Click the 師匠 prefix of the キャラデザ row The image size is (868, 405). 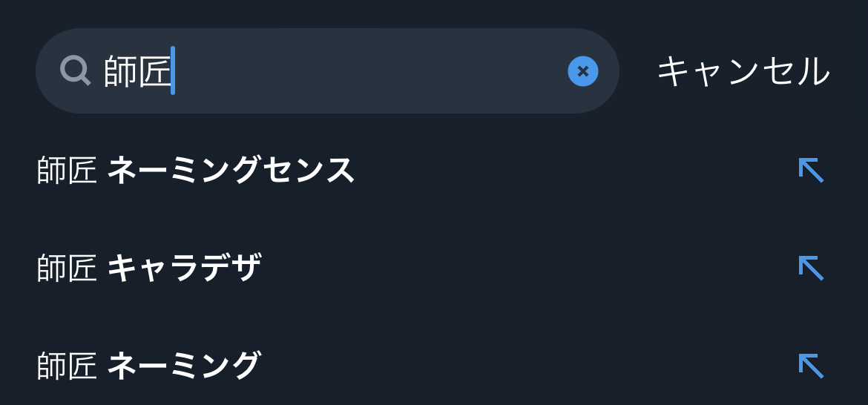[x=67, y=268]
